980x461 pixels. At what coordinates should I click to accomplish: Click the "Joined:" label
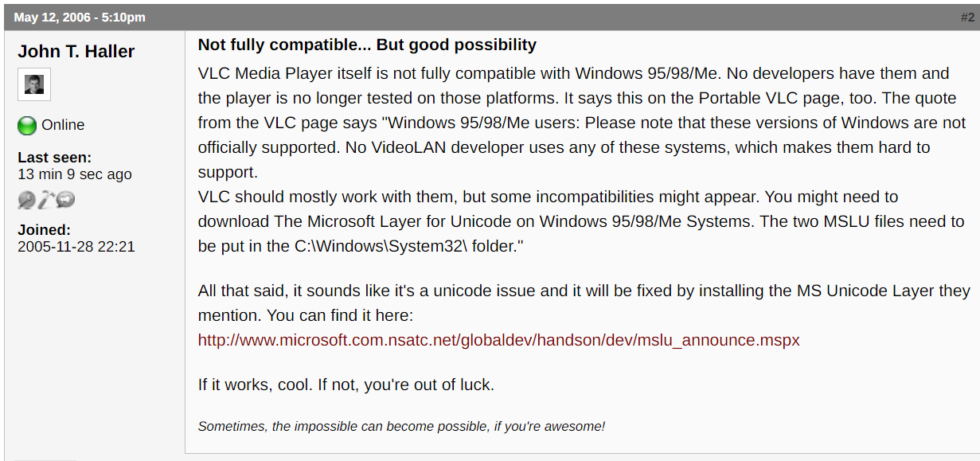coord(44,230)
